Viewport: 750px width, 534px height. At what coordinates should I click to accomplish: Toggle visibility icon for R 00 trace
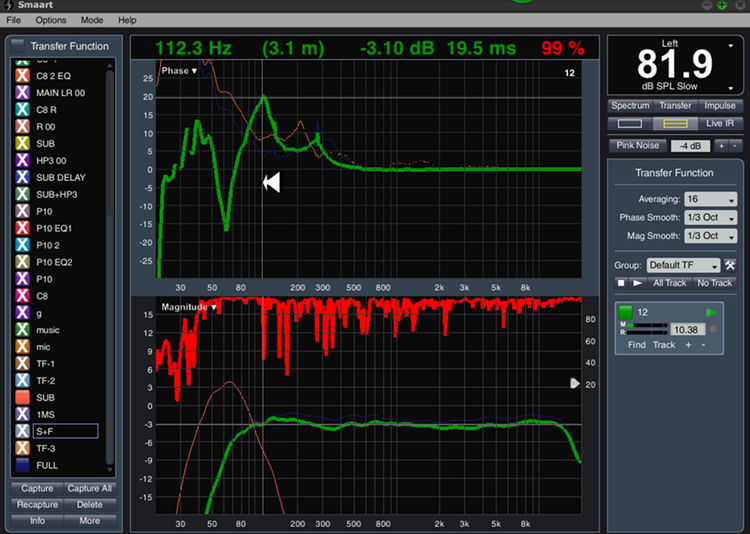[22, 126]
